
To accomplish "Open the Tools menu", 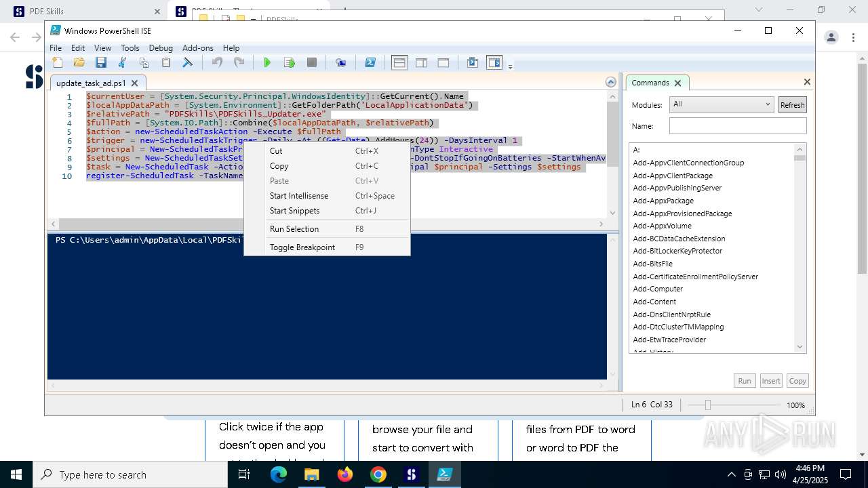I will tap(130, 48).
